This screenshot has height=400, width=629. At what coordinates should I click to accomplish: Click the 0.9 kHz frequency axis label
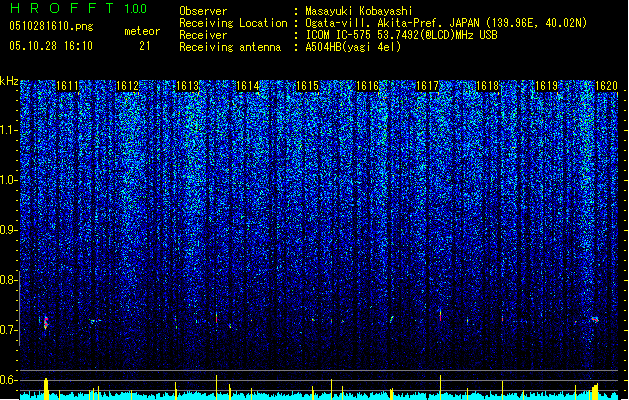click(8, 230)
